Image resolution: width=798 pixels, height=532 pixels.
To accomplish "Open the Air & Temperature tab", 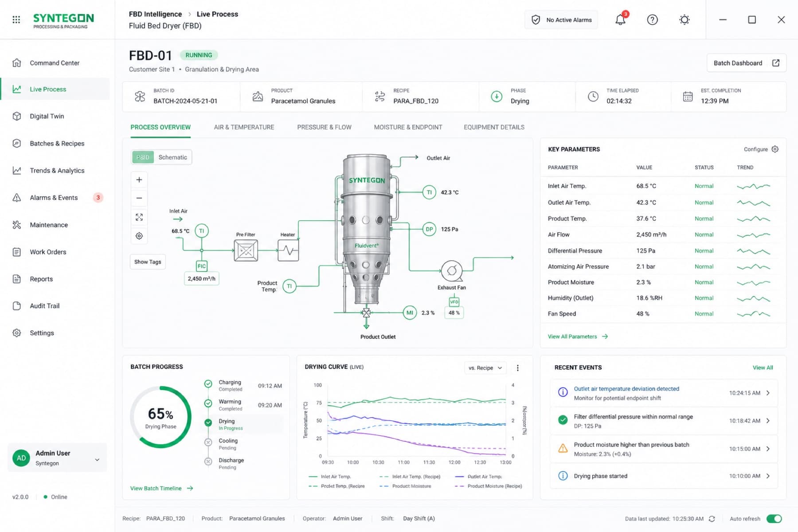I will click(x=244, y=127).
